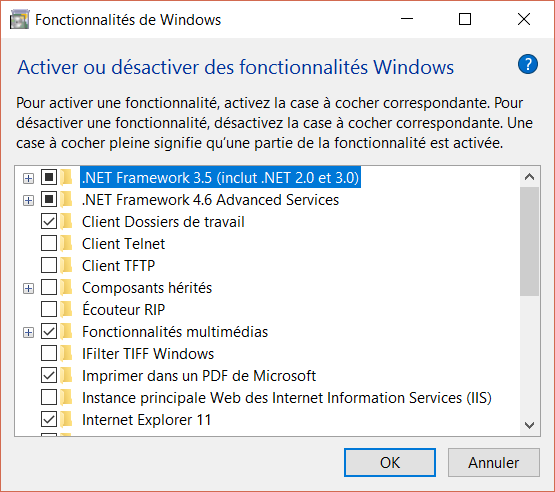Expand the Fonctionnalités multimédias node

pyautogui.click(x=28, y=333)
